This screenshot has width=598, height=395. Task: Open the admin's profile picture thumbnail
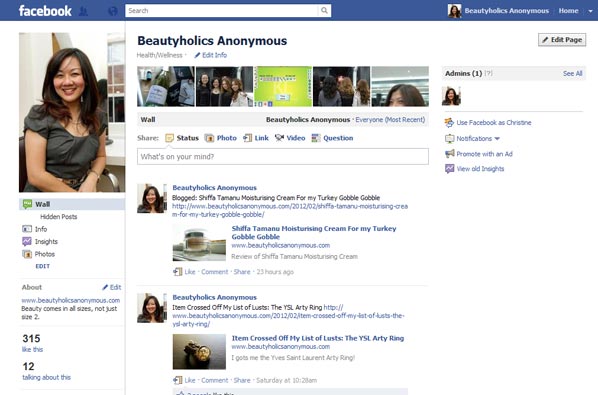(451, 96)
